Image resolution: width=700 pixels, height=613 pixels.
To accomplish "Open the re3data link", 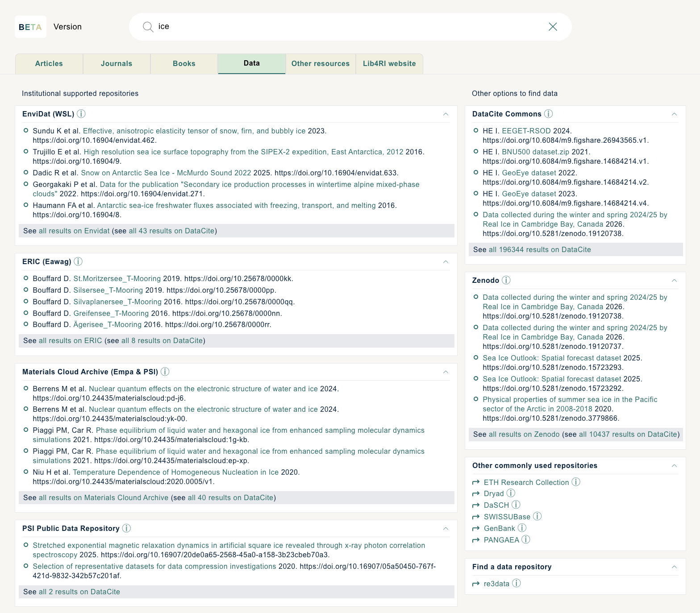I will 496,584.
